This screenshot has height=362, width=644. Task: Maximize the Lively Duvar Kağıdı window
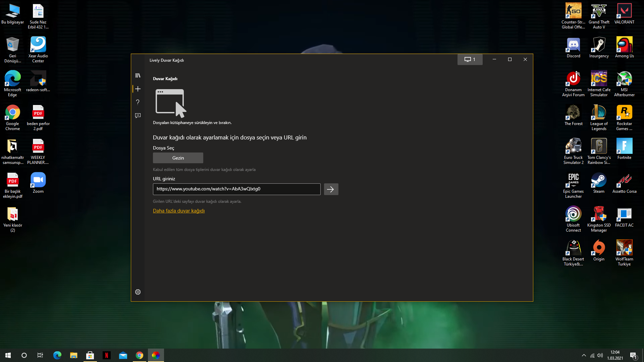click(x=510, y=59)
